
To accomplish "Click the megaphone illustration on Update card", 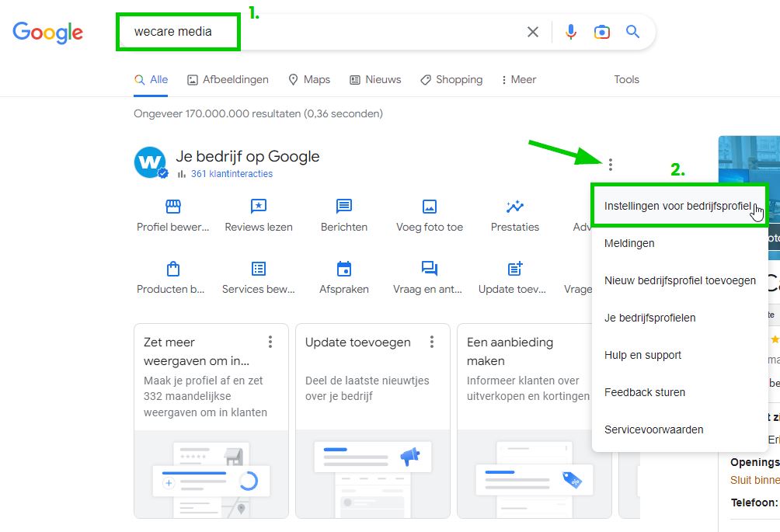I will point(410,456).
